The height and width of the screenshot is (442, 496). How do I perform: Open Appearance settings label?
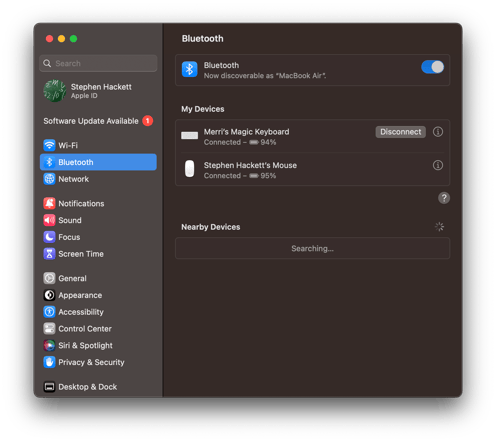80,295
